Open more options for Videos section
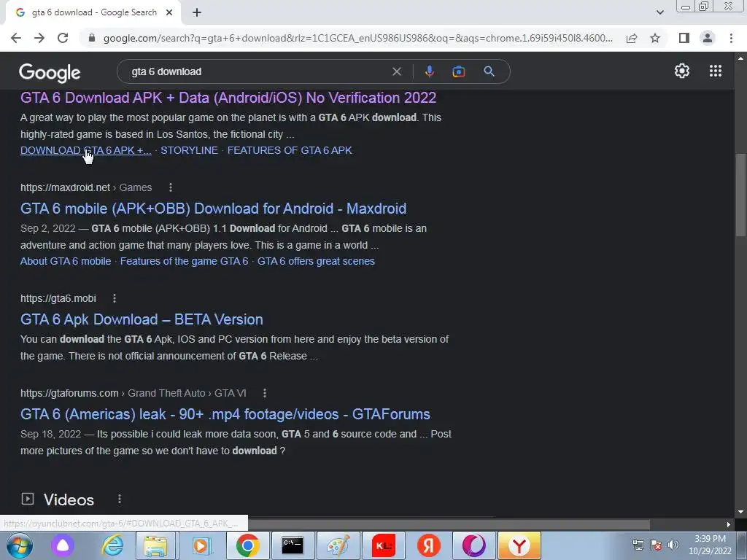Image resolution: width=747 pixels, height=560 pixels. (120, 499)
